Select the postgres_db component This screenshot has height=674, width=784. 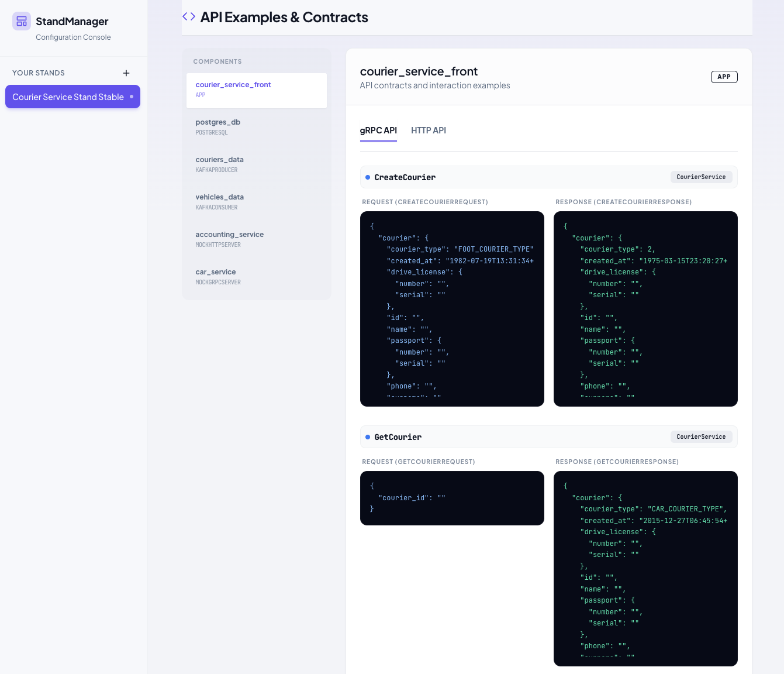point(256,126)
